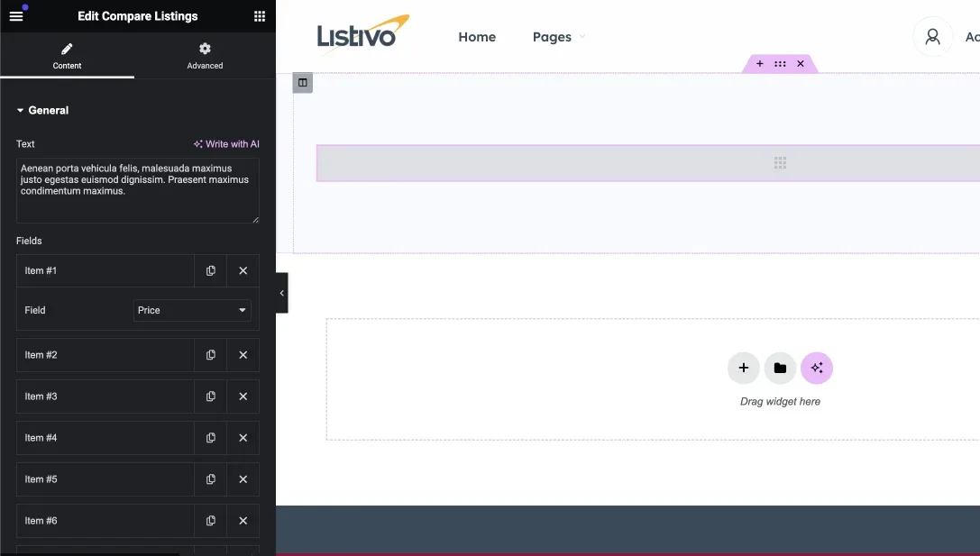Duplicate Item #6
The height and width of the screenshot is (556, 980).
tap(211, 520)
